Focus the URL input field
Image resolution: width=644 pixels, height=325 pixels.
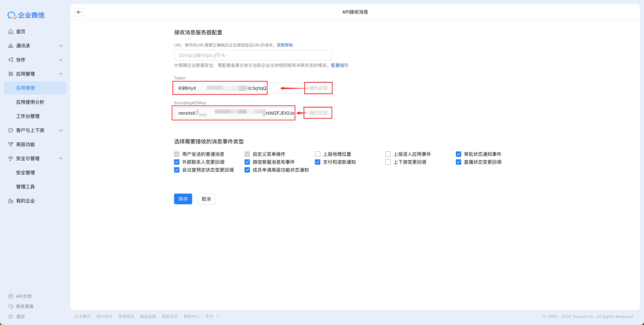tap(253, 55)
